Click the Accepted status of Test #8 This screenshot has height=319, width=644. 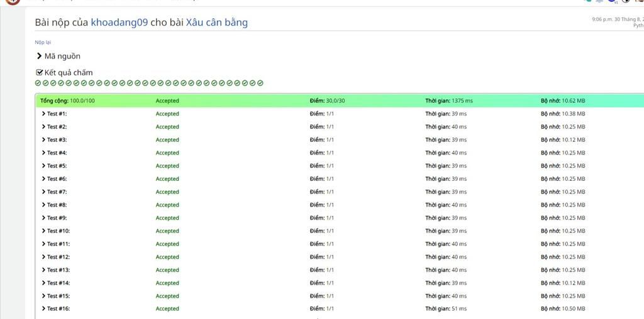tap(167, 205)
